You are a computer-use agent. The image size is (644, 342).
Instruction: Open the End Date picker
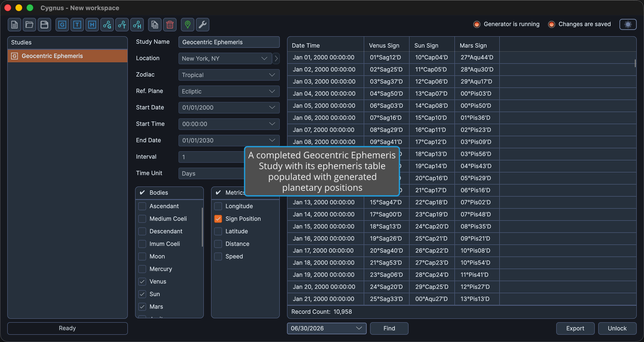[x=229, y=141]
